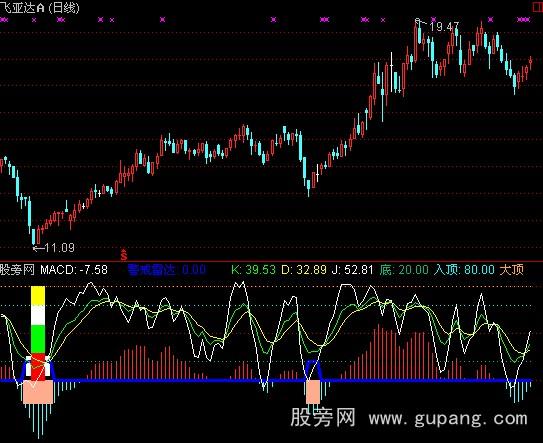Image resolution: width=543 pixels, height=443 pixels.
Task: Click the 股旁网 indicator name label
Action: (17, 269)
